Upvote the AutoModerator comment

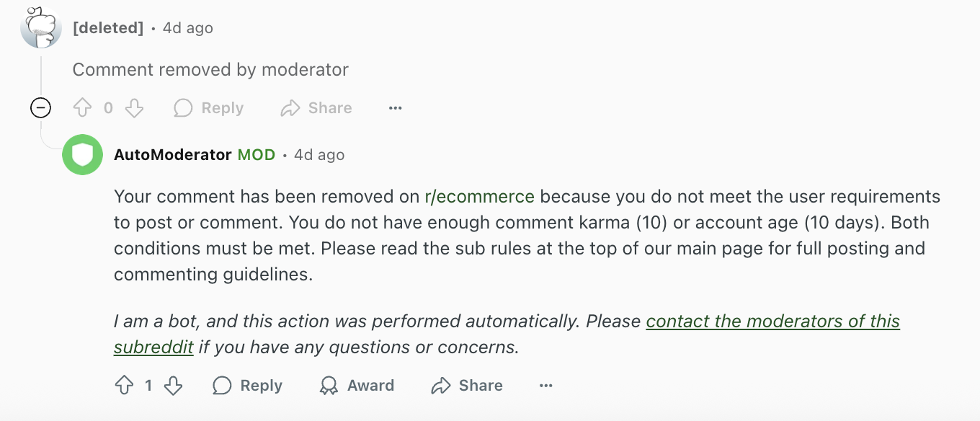(122, 385)
